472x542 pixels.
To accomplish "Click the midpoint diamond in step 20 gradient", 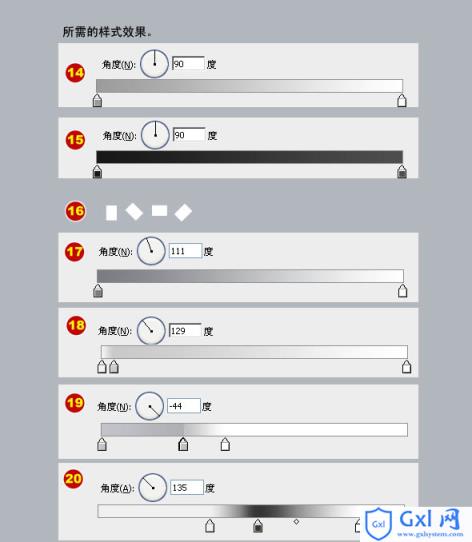I will click(296, 522).
